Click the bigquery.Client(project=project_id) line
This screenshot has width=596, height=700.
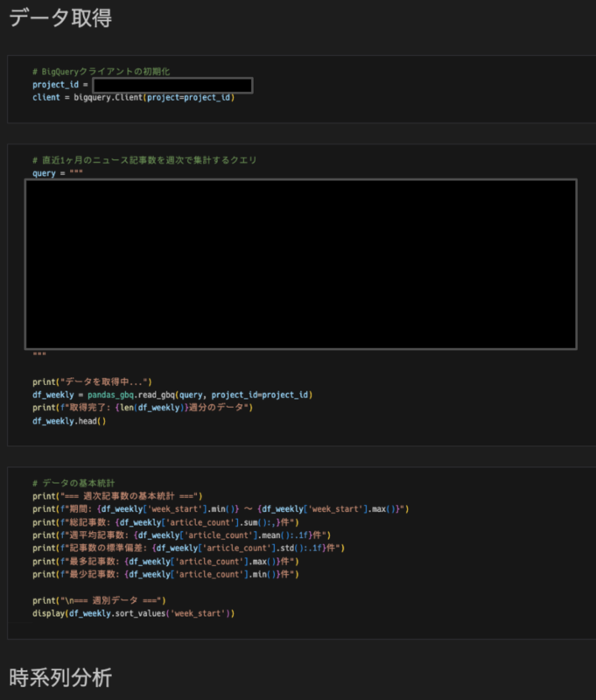tap(133, 97)
